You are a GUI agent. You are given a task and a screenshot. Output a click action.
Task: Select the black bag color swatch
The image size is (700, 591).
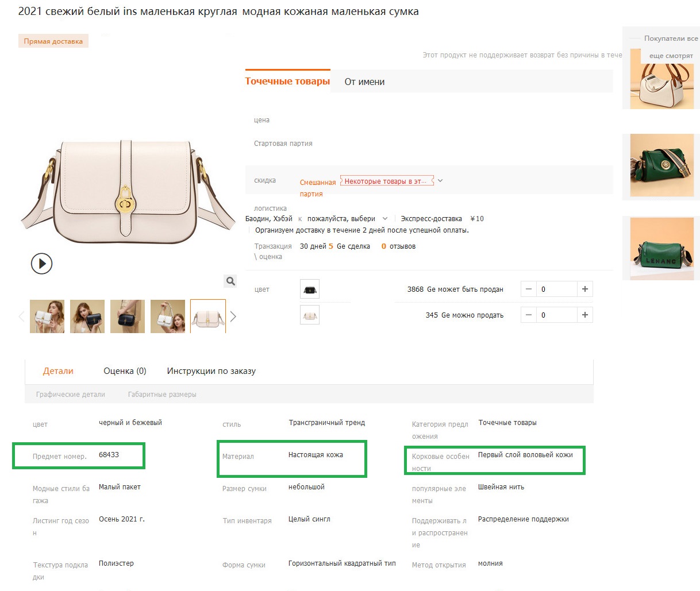[x=310, y=289]
